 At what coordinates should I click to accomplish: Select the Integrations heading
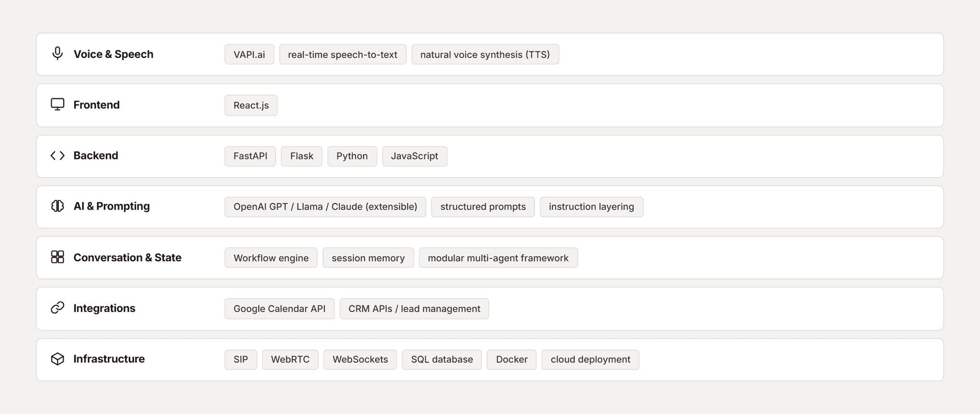pos(104,308)
